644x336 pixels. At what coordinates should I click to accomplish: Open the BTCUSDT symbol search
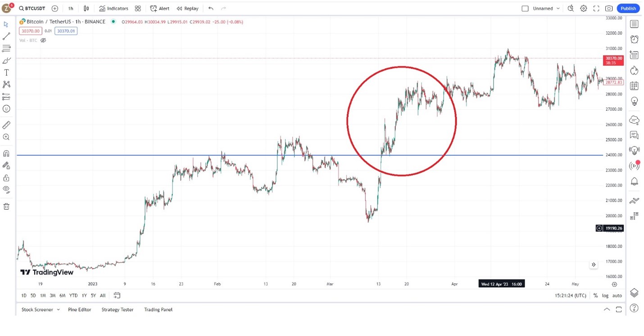click(32, 9)
